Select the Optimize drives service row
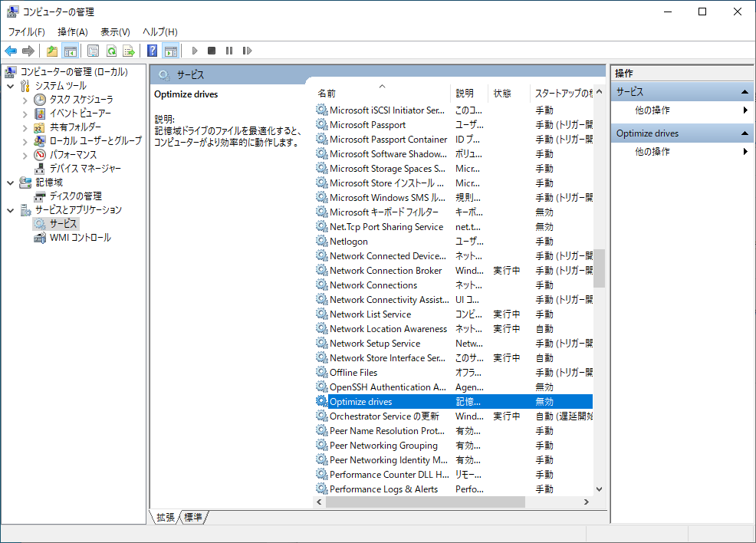 click(454, 402)
